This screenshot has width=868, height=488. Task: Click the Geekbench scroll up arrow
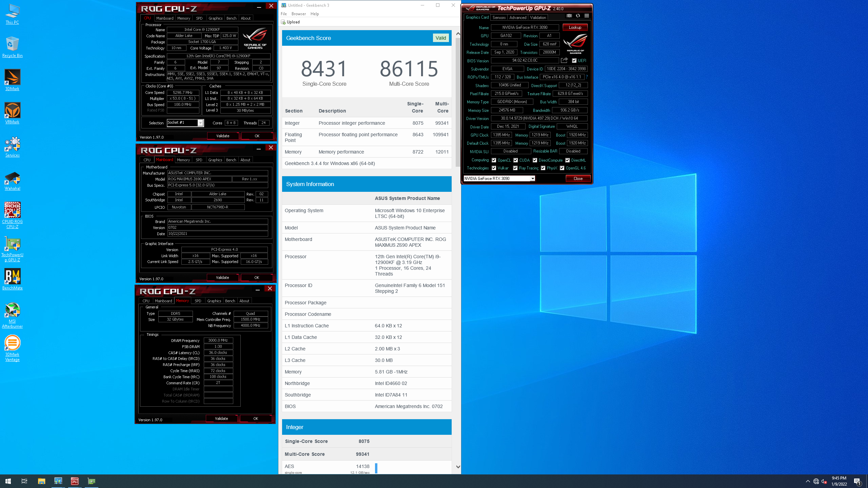(458, 34)
